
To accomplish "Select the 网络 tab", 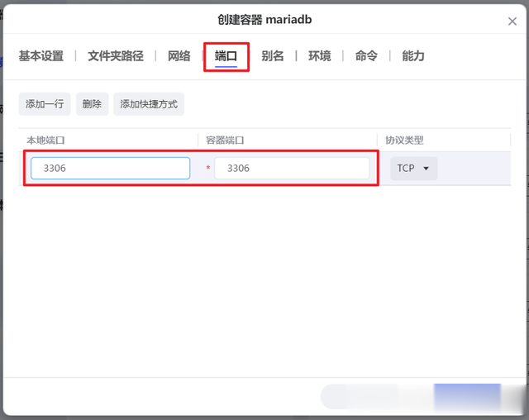I will pos(179,56).
